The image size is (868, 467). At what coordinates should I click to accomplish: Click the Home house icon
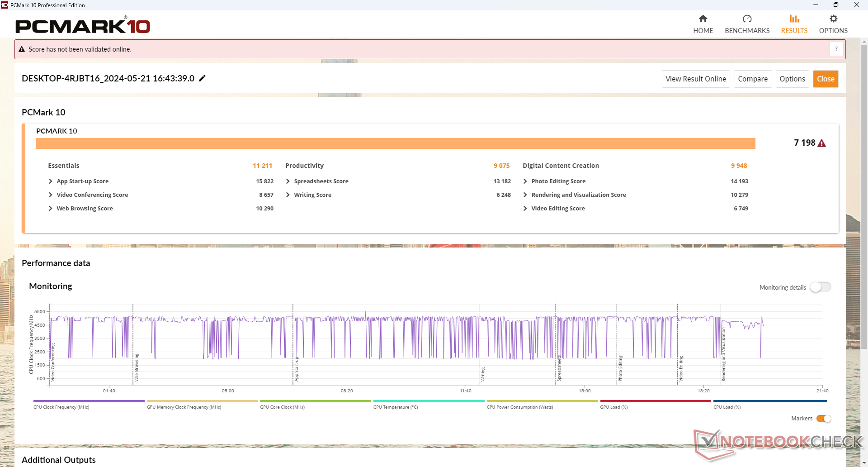pyautogui.click(x=703, y=19)
